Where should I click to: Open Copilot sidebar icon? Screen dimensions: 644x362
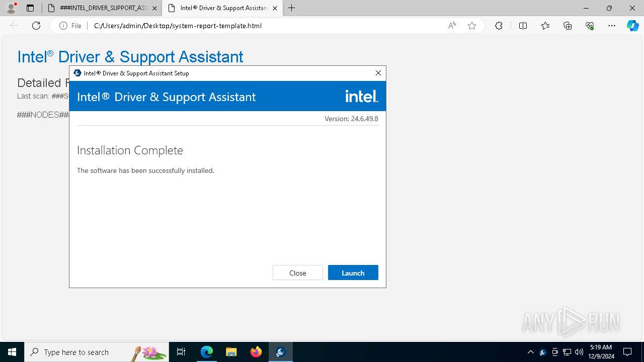[x=632, y=26]
